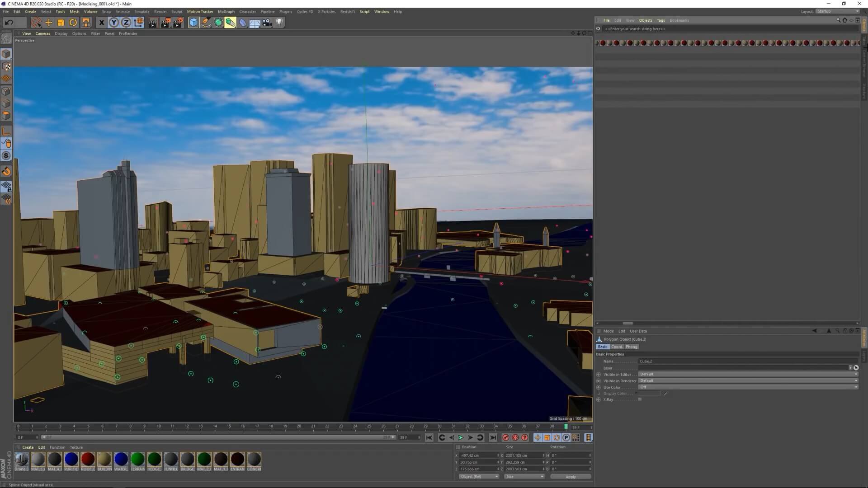Add a Light object
The image size is (868, 488).
click(x=279, y=23)
